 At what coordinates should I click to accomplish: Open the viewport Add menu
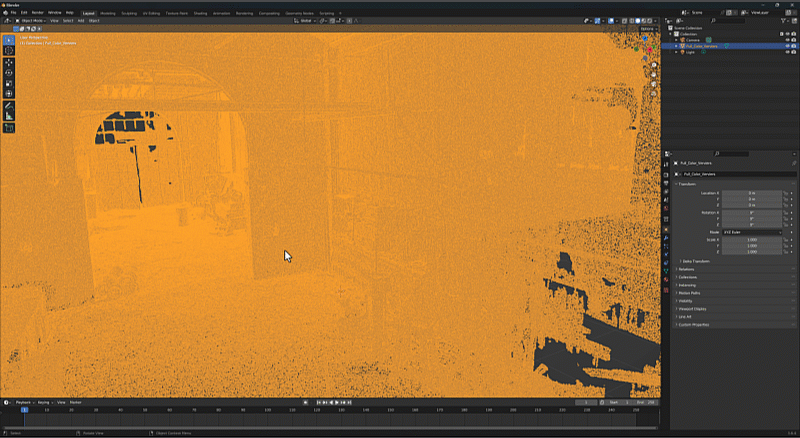point(81,21)
